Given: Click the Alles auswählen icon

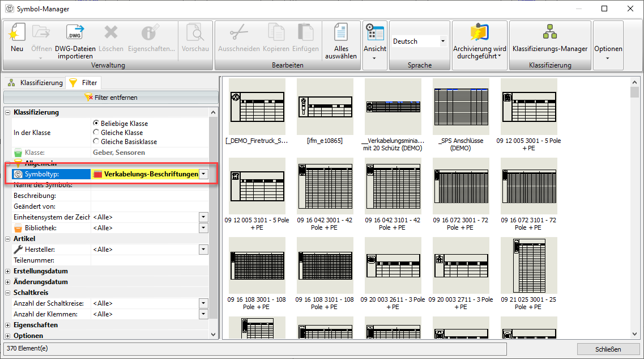Looking at the screenshot, I should (x=340, y=33).
